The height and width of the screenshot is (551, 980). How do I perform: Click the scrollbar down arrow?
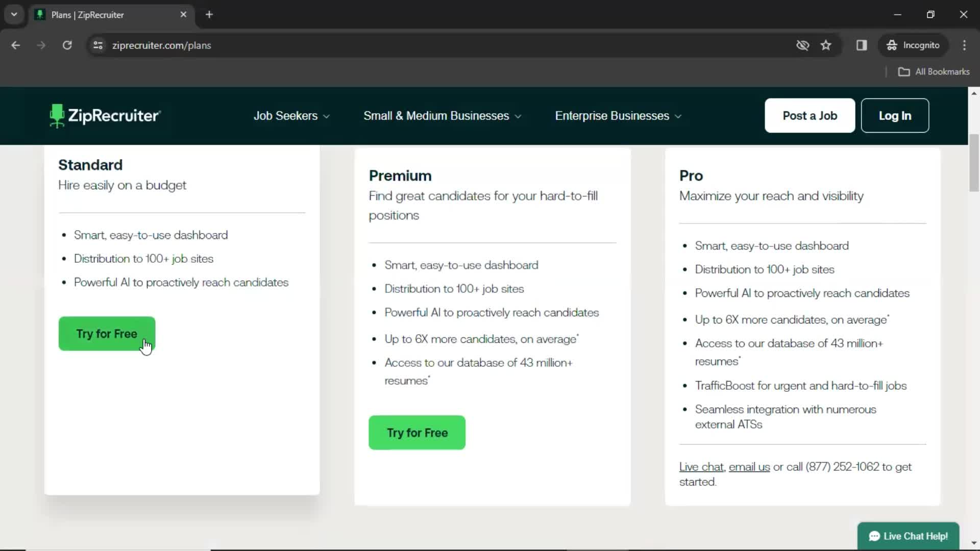(974, 543)
